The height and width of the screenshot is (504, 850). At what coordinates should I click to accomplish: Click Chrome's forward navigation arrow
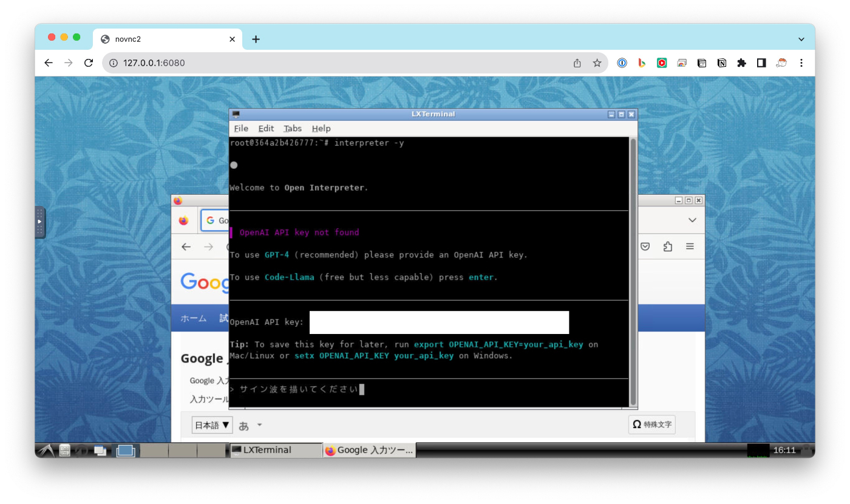(x=69, y=63)
